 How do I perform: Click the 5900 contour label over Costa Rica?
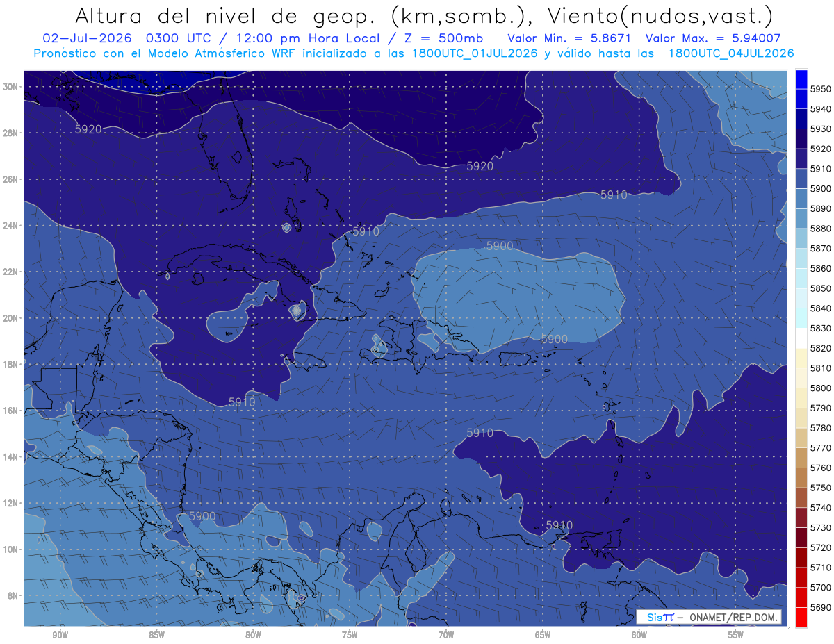click(x=202, y=516)
